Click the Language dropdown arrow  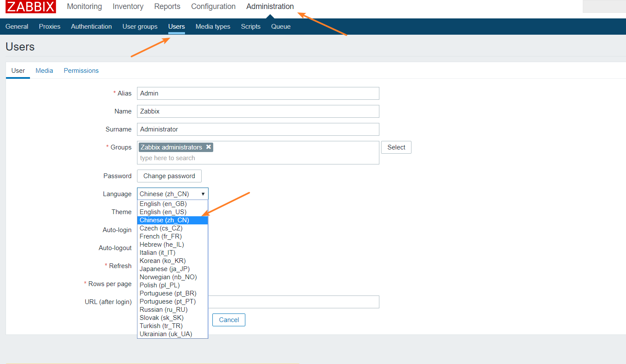point(203,194)
